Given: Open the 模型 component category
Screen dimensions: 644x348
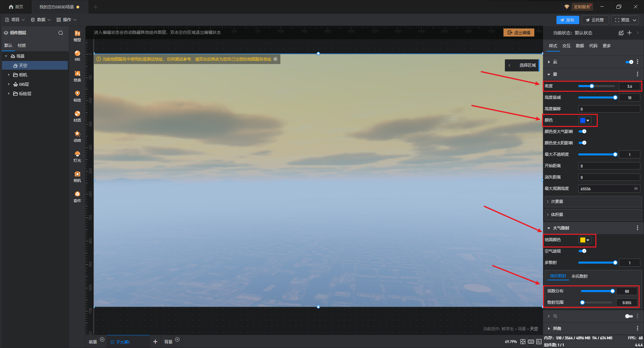Looking at the screenshot, I should pos(77,36).
